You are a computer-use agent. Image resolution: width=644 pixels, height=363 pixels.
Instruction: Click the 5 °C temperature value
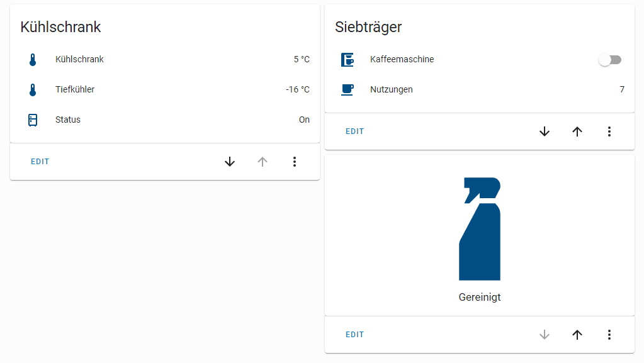pyautogui.click(x=302, y=60)
